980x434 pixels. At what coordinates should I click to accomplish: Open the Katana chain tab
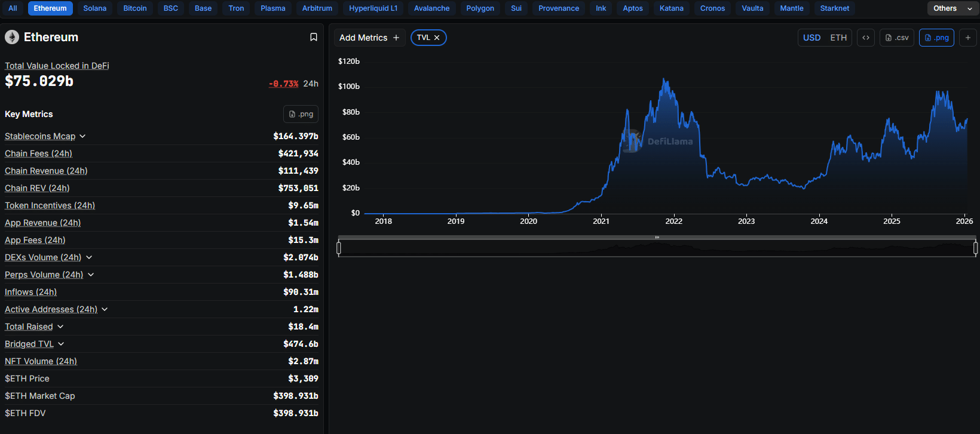point(672,8)
